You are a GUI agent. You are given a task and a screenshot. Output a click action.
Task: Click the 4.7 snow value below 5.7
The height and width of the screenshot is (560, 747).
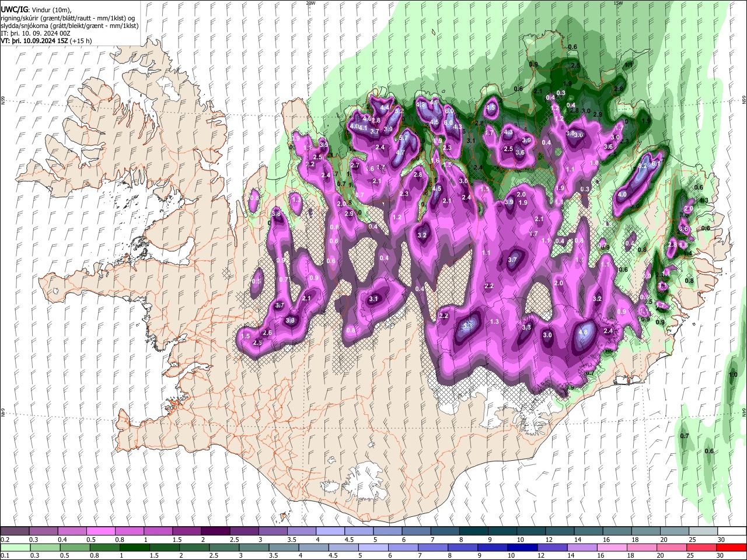point(400,153)
